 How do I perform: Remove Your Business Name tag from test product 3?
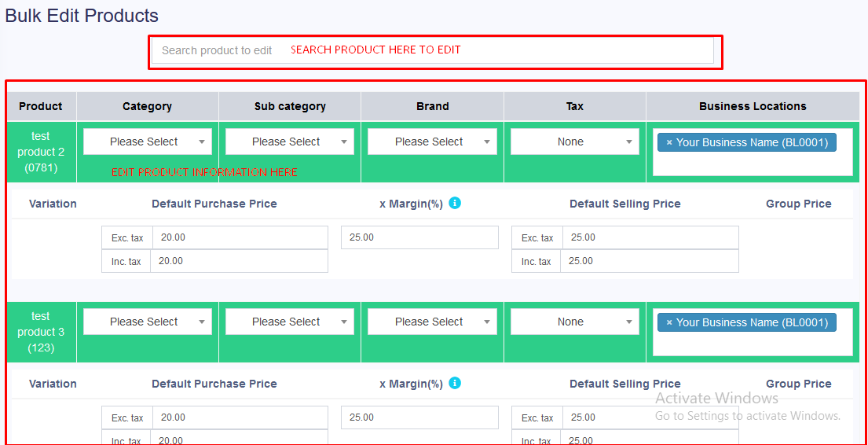[x=669, y=322]
